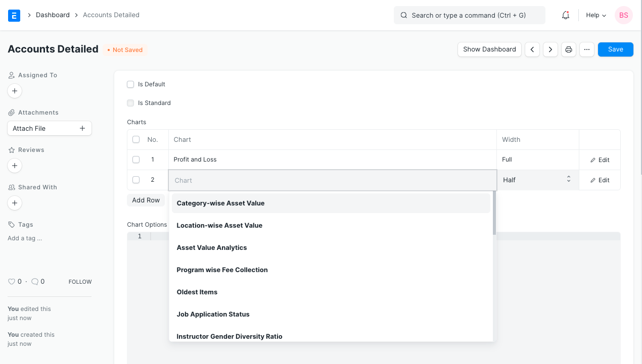Screen dimensions: 642x364
Task: Open the ellipsis more-options menu
Action: coord(586,49)
